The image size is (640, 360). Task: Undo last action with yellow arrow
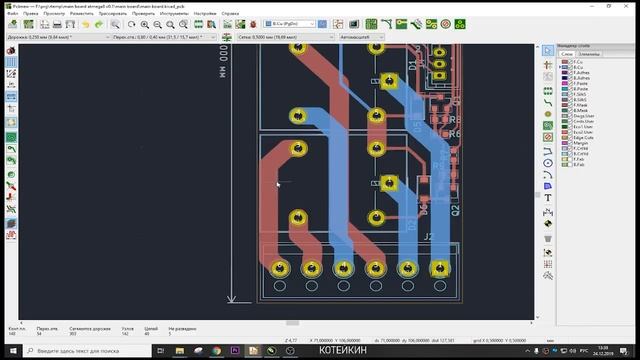[x=85, y=24]
